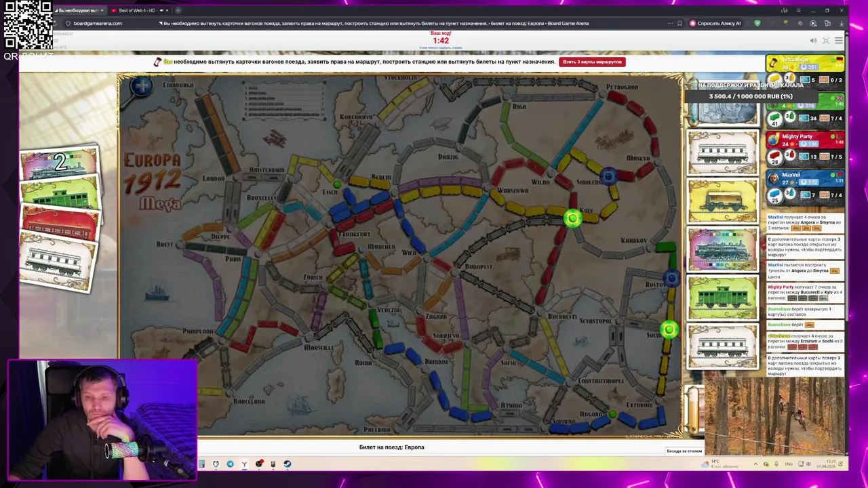Select the green wagon card in your hand
This screenshot has height=488, width=868.
60,195
